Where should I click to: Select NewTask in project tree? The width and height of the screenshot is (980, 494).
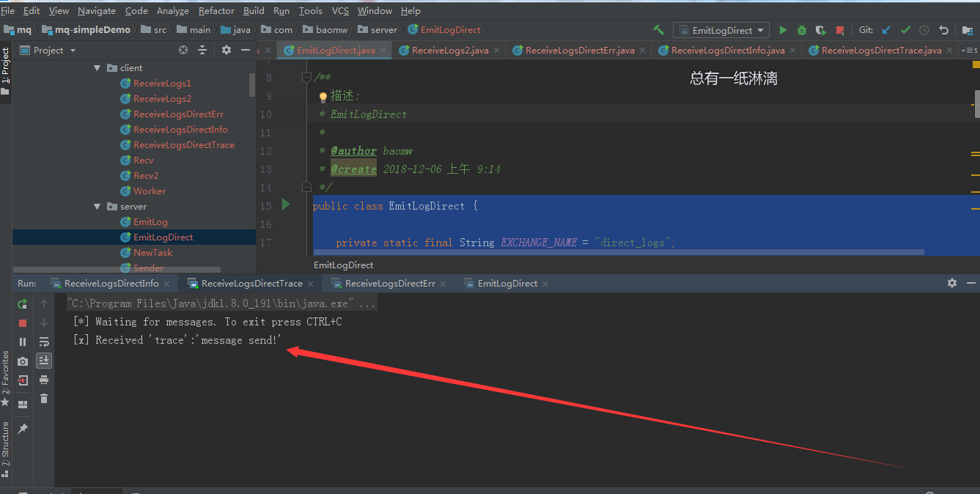tap(152, 253)
